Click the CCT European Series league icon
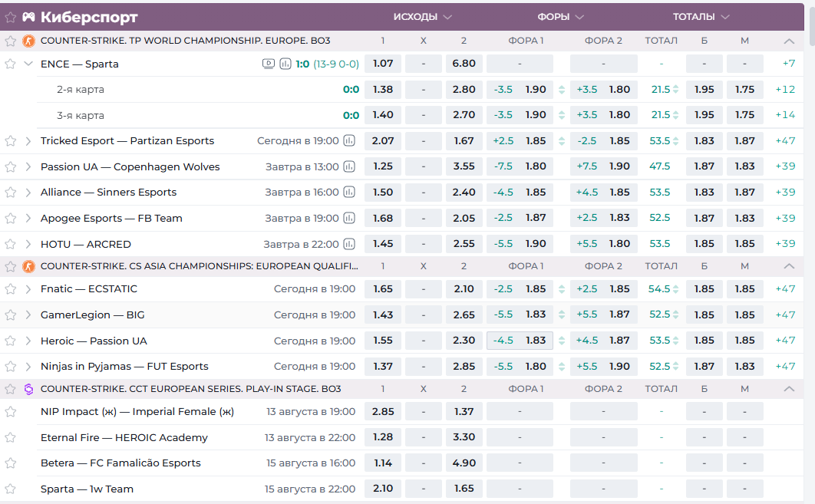 28,389
